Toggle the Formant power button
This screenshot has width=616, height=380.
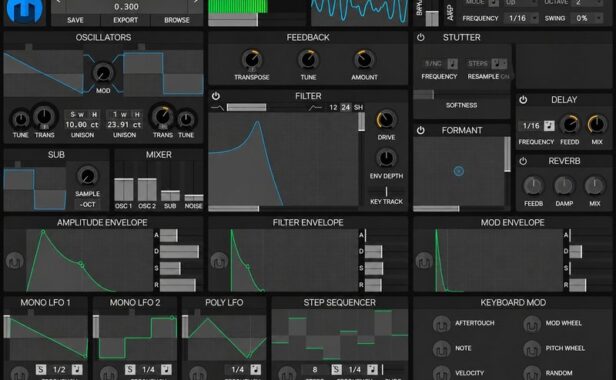pos(420,130)
